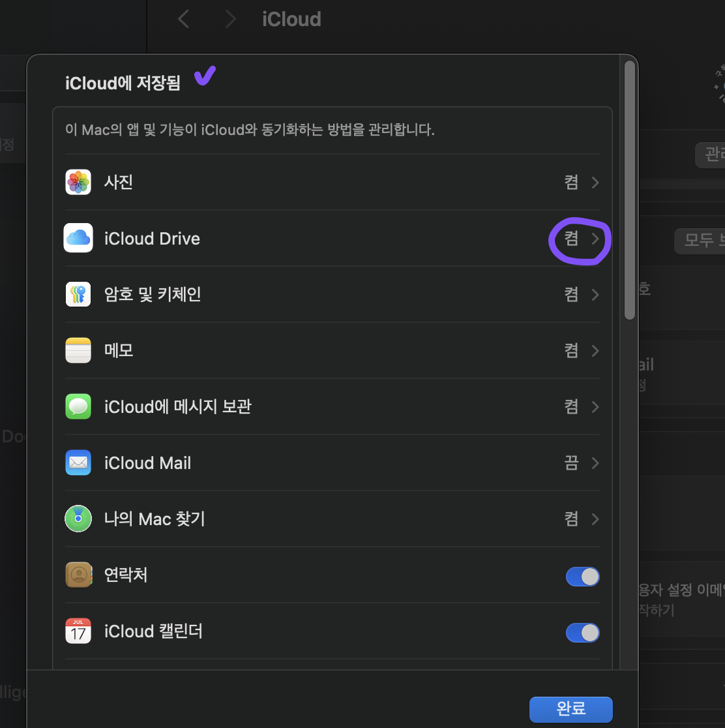Click the 켬 status in the 나의 Mac 찾기 row

tap(571, 519)
